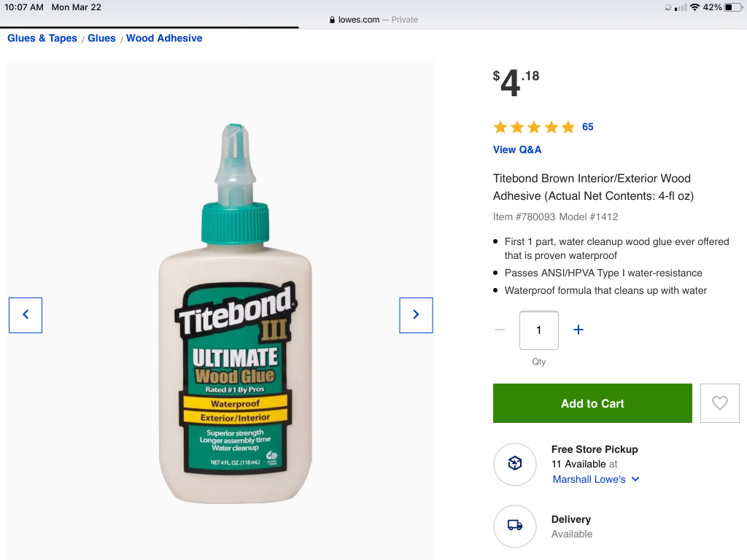Viewport: 747px width, 560px height.
Task: Open the View Q&A link
Action: [517, 149]
